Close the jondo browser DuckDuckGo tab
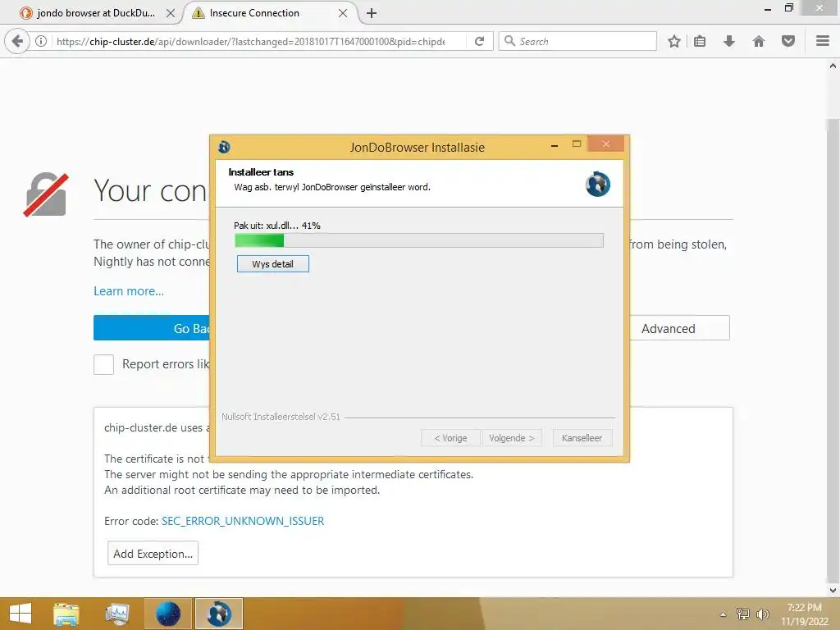This screenshot has width=840, height=630. pos(171,13)
